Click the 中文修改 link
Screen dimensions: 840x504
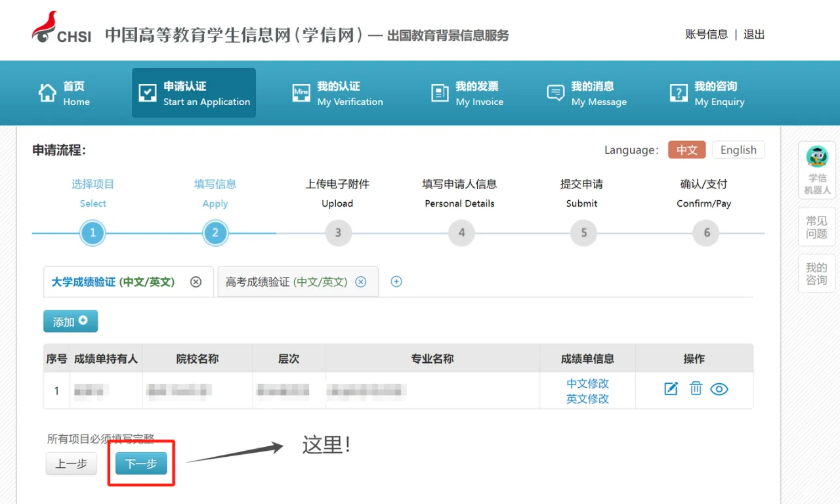pyautogui.click(x=587, y=383)
